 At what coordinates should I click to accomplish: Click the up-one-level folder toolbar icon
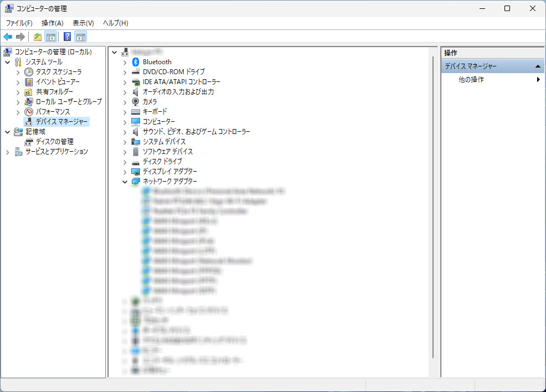(x=37, y=37)
